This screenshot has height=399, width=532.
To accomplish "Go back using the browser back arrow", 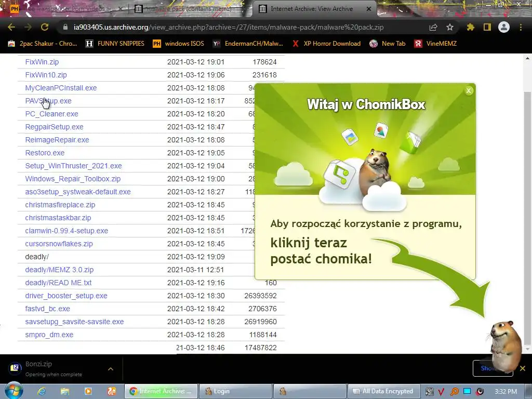I will 11,27.
